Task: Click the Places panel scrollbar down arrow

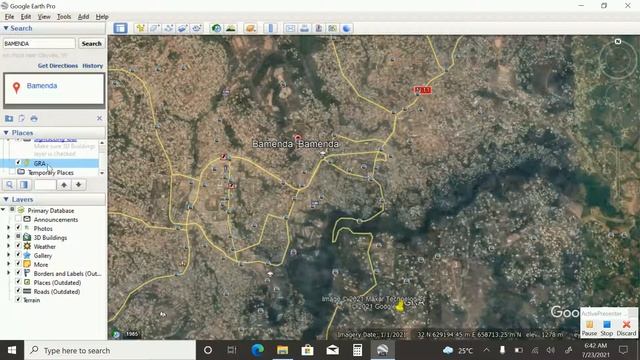Action: pyautogui.click(x=102, y=173)
